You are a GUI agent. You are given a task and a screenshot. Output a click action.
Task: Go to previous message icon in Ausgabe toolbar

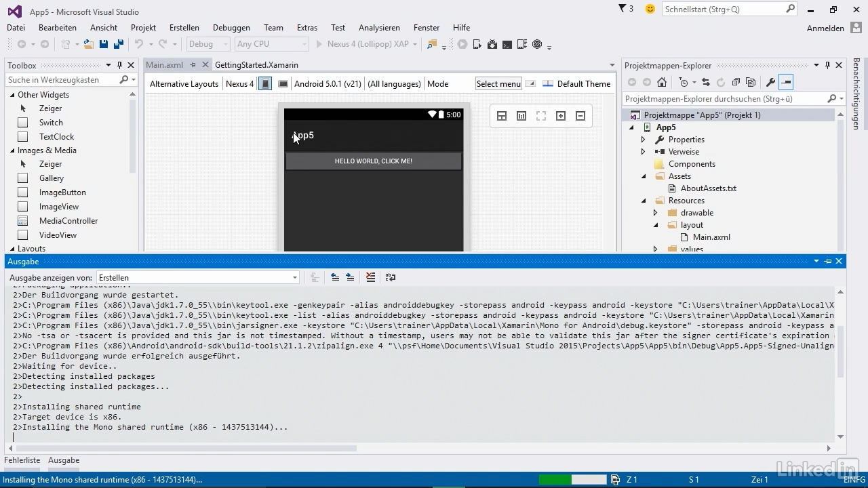pos(335,277)
